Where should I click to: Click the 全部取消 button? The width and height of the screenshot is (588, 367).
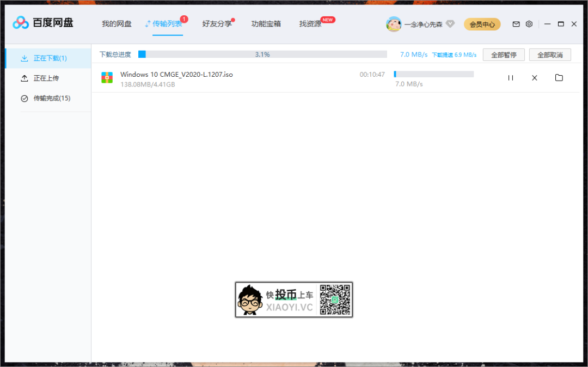click(x=550, y=55)
